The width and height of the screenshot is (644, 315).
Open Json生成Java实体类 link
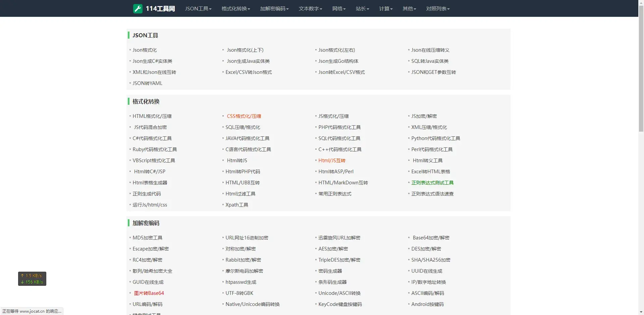(248, 61)
